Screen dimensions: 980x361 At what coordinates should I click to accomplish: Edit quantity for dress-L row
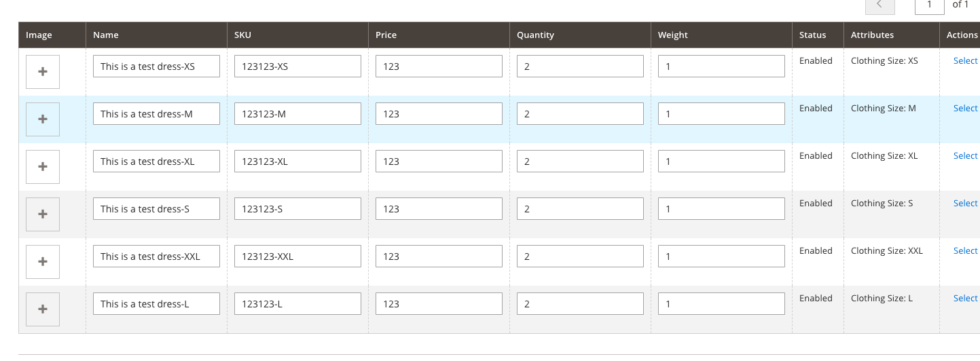point(580,304)
